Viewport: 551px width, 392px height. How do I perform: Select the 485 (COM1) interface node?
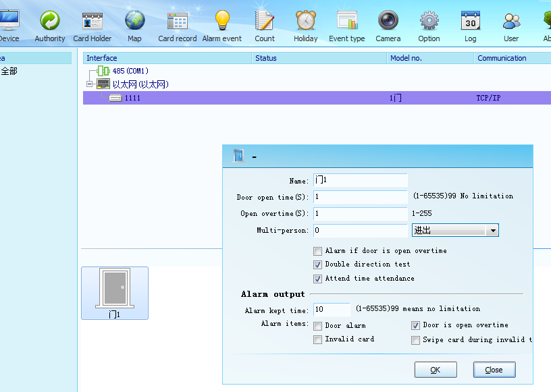pyautogui.click(x=130, y=71)
